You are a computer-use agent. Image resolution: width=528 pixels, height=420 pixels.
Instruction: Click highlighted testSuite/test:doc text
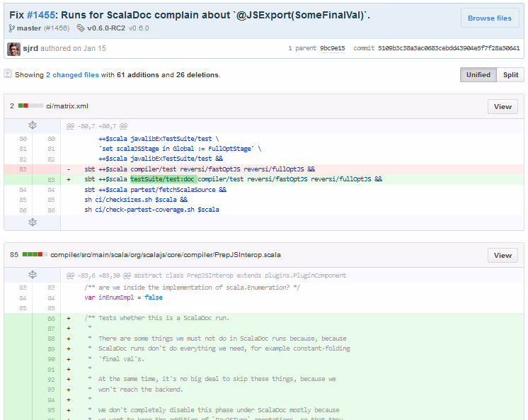click(162, 179)
